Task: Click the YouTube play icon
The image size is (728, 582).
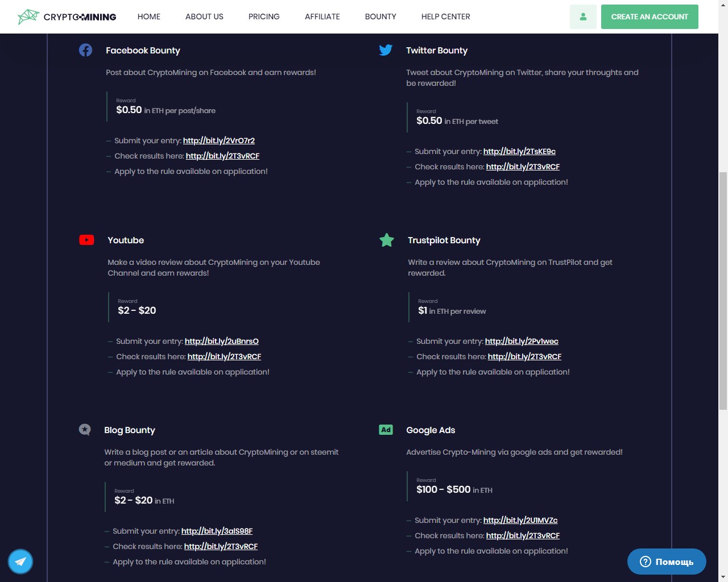Action: [86, 240]
